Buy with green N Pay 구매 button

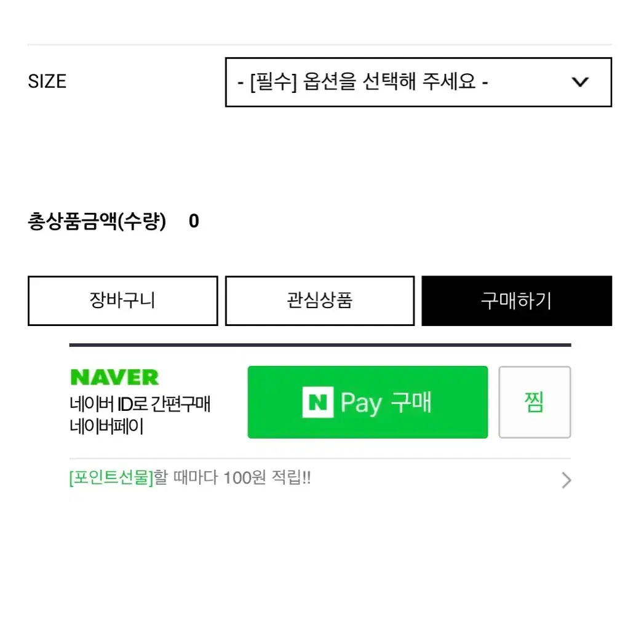pyautogui.click(x=368, y=402)
